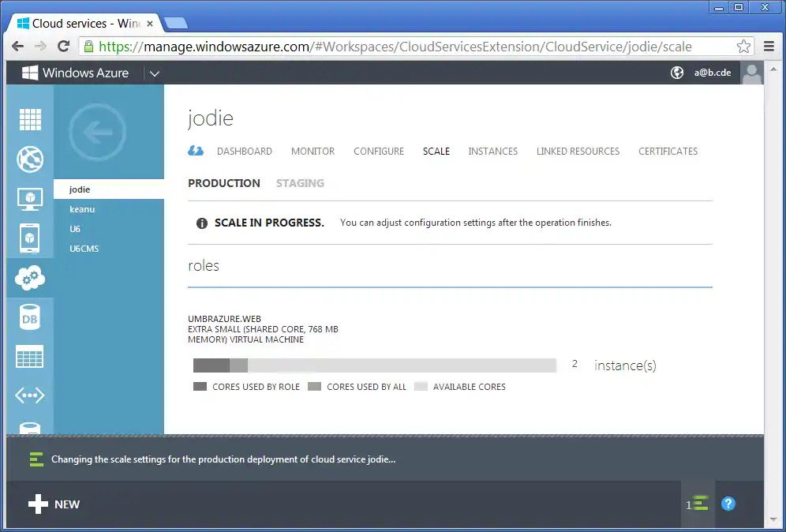This screenshot has height=532, width=786.
Task: Open the Networks arrows icon
Action: [29, 395]
